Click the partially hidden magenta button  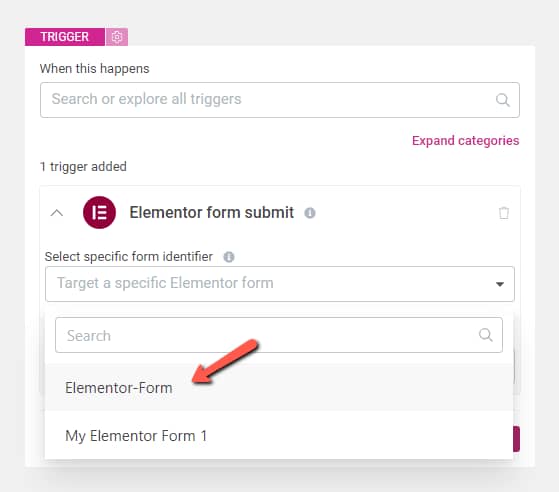click(x=516, y=439)
